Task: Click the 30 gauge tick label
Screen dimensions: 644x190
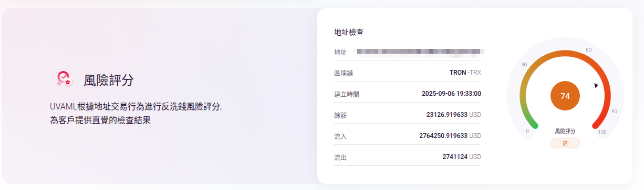Action: click(524, 64)
